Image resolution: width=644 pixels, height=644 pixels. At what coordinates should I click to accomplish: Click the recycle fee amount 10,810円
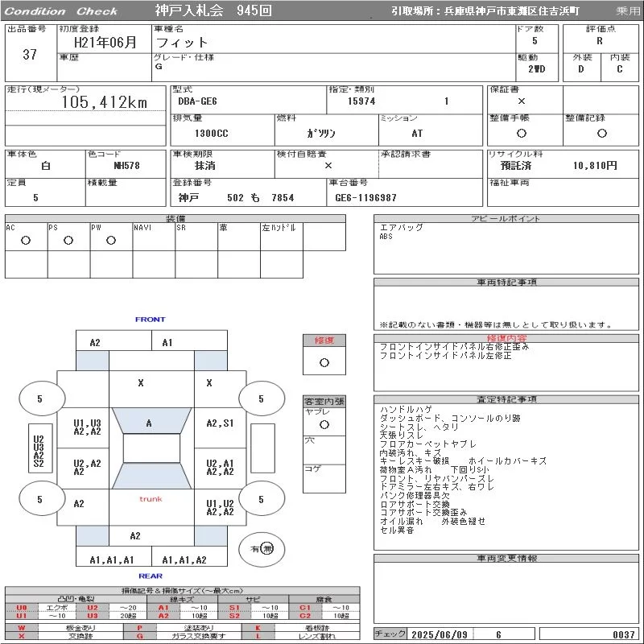click(595, 166)
